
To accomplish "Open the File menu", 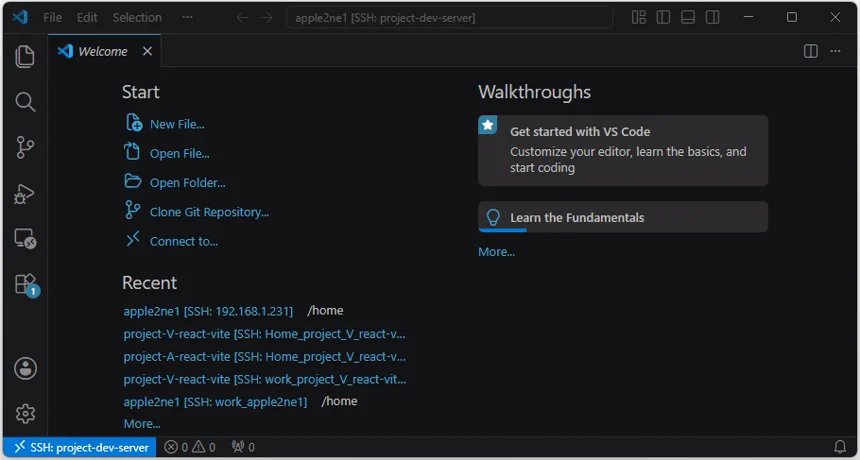I will 52,18.
